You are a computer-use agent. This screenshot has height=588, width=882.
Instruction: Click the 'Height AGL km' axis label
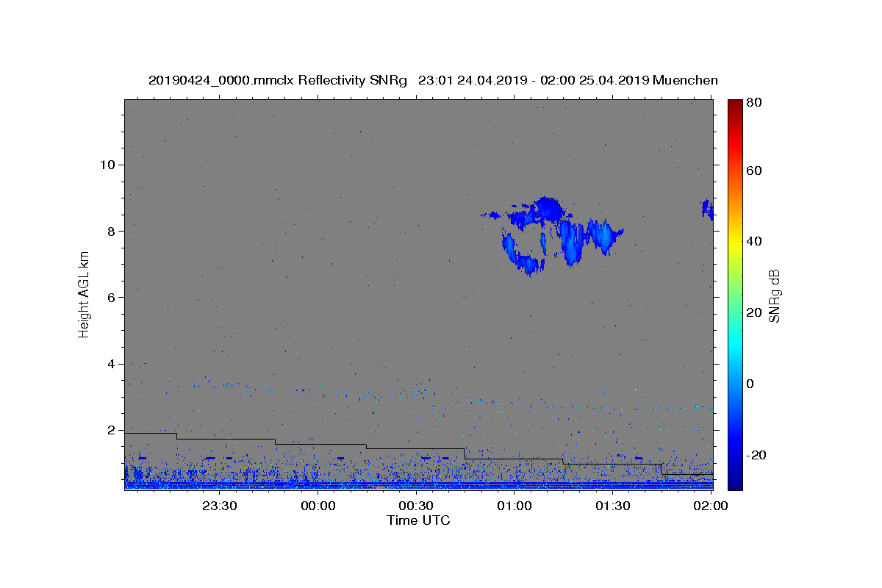click(x=84, y=295)
